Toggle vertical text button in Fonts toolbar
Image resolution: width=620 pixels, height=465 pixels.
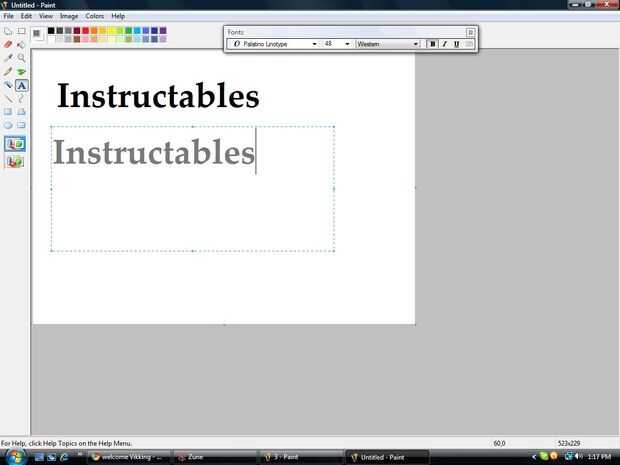tap(469, 44)
